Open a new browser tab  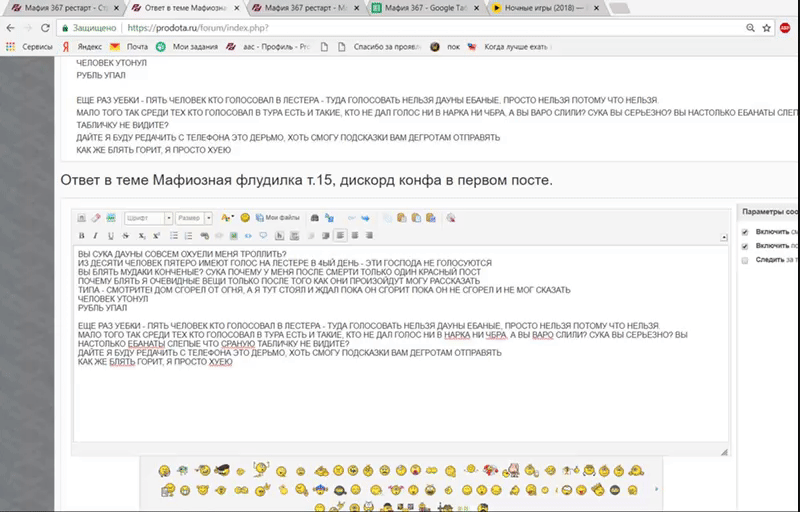click(619, 8)
